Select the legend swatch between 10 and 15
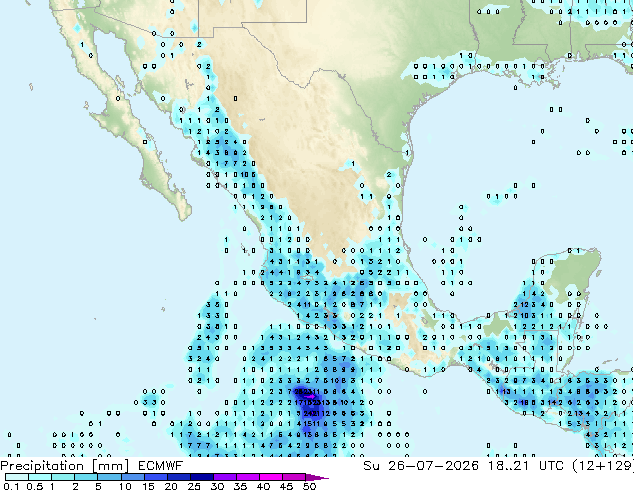The image size is (634, 490). (133, 477)
